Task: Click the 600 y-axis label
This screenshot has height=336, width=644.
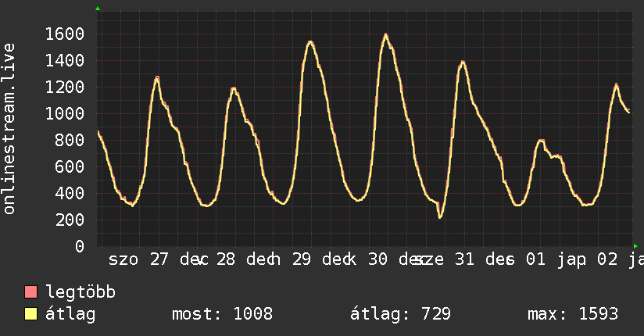Action: point(70,166)
